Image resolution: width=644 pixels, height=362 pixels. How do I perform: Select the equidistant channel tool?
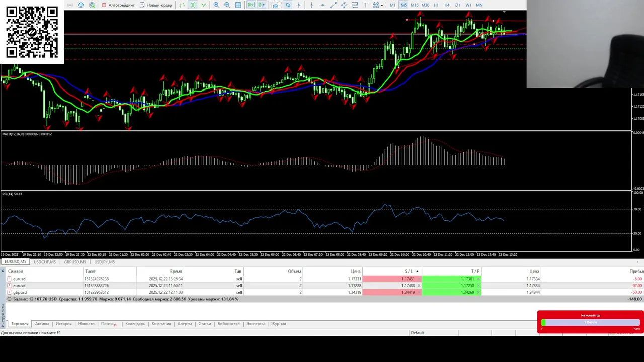click(344, 5)
